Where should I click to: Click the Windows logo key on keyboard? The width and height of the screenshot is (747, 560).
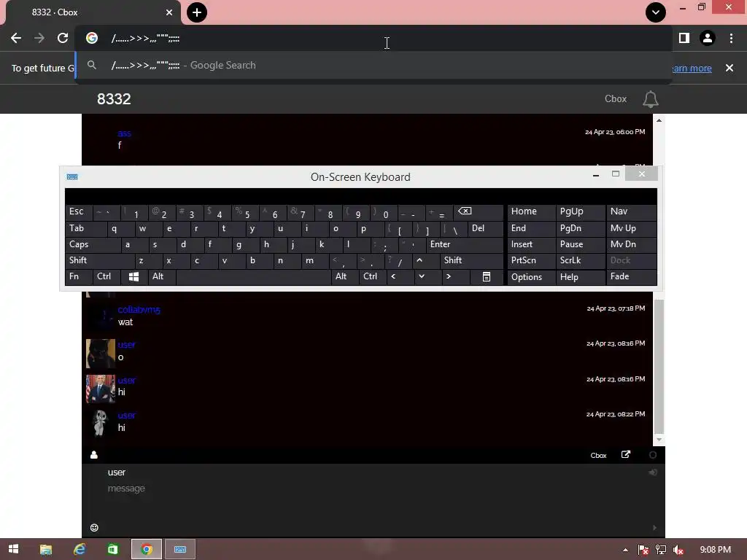point(134,276)
